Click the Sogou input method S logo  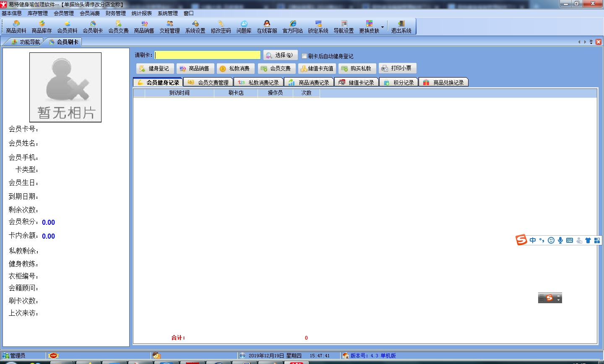coord(521,240)
